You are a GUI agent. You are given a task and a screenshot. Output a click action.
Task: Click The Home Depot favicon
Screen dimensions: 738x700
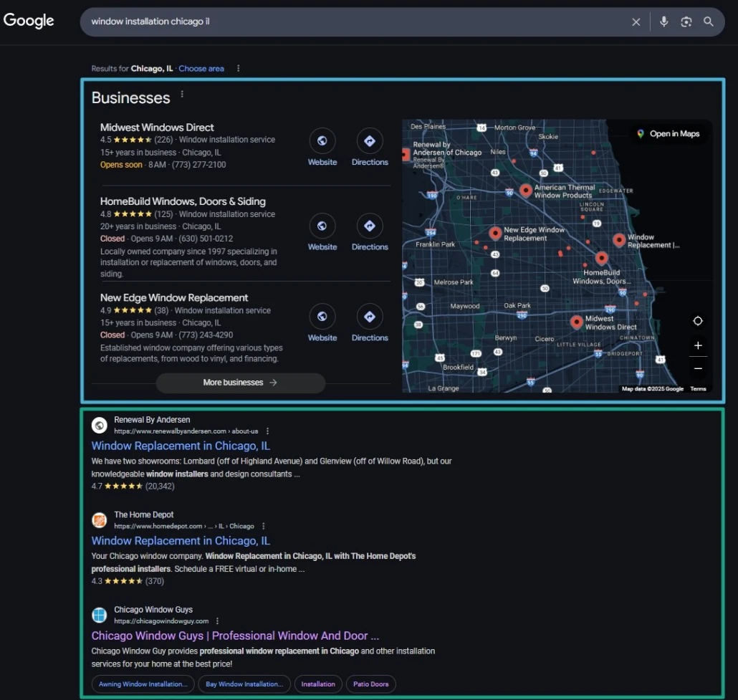(100, 520)
